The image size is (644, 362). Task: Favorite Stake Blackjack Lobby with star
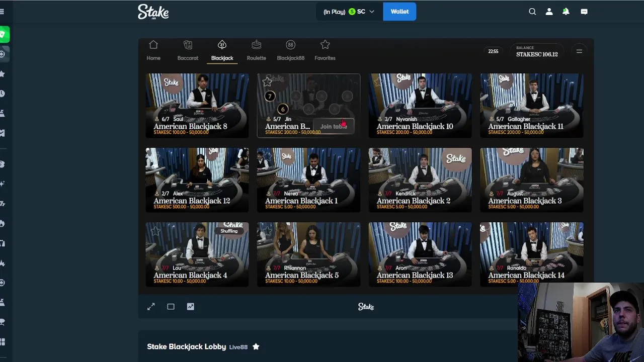coord(256,346)
